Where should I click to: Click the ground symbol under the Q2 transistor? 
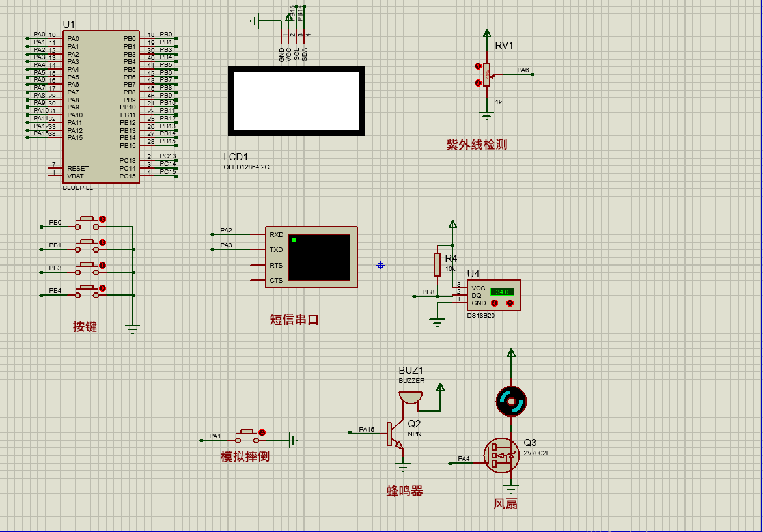pos(403,468)
